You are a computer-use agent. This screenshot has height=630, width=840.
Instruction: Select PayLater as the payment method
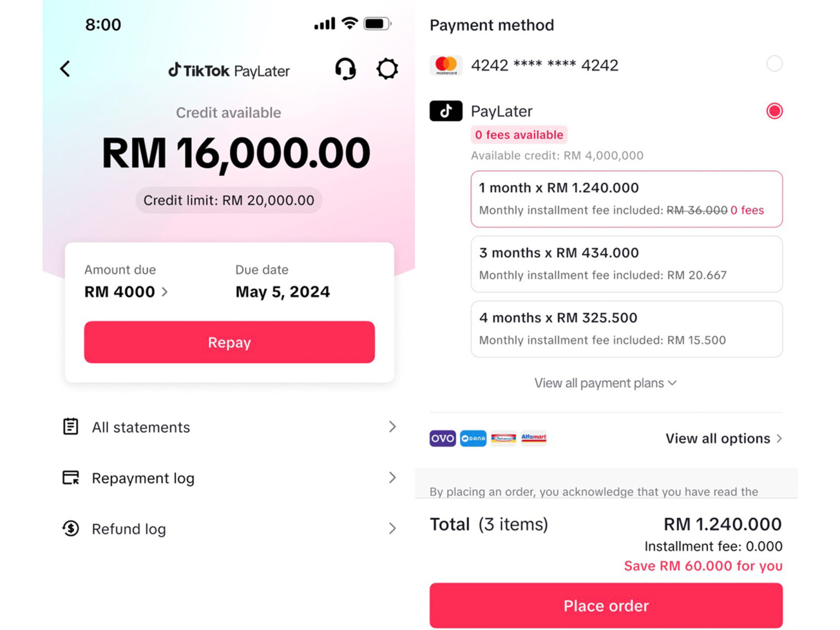tap(774, 110)
